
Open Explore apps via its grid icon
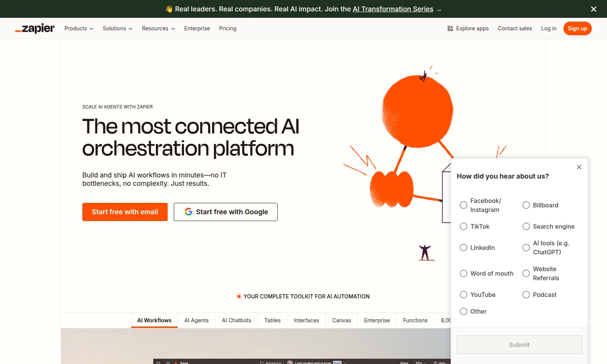(x=450, y=28)
